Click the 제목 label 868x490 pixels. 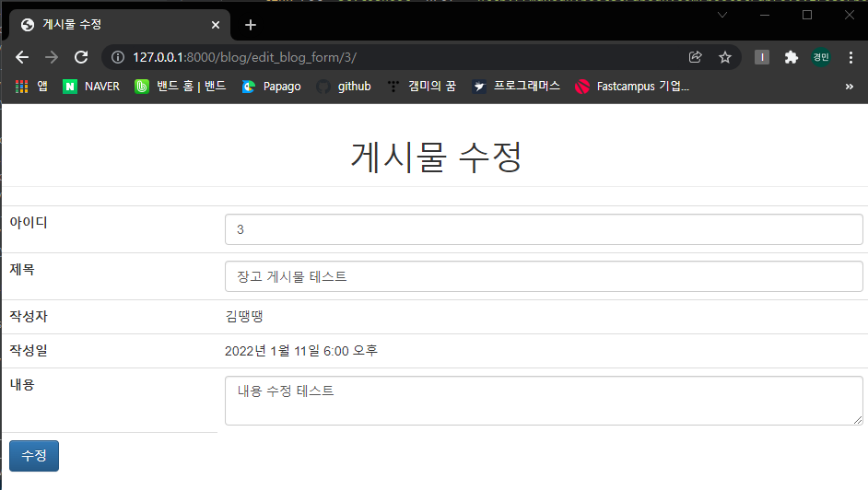coord(22,269)
